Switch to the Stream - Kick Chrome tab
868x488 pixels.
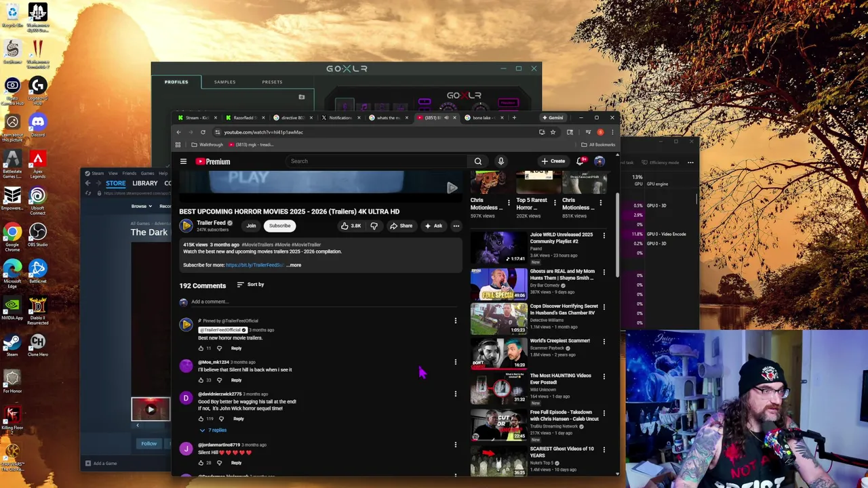click(198, 118)
